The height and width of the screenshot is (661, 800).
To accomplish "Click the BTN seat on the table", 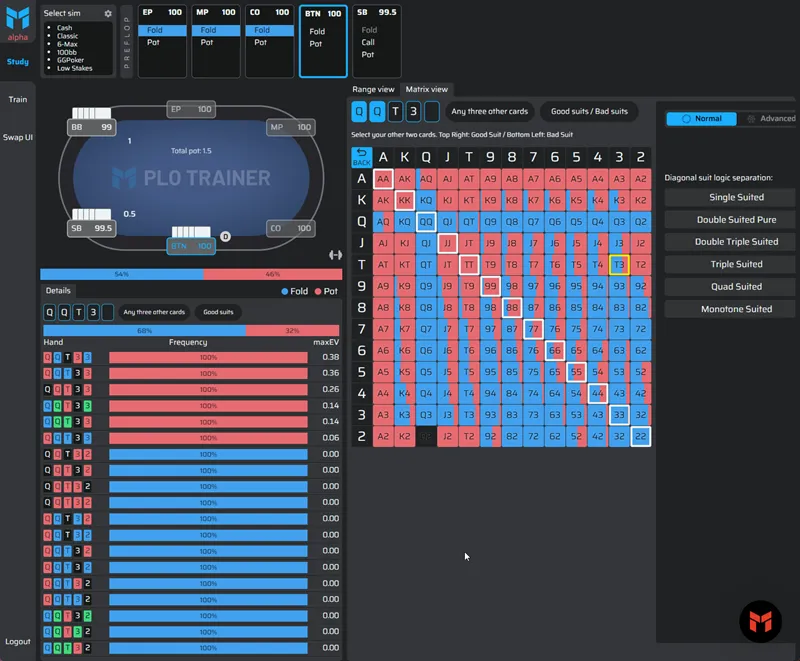I will coord(191,246).
